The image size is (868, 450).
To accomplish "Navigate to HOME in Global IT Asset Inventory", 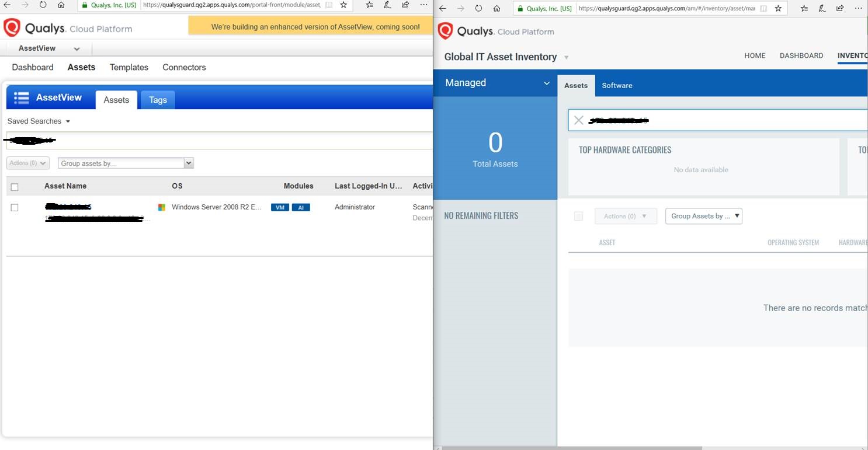I will (755, 55).
